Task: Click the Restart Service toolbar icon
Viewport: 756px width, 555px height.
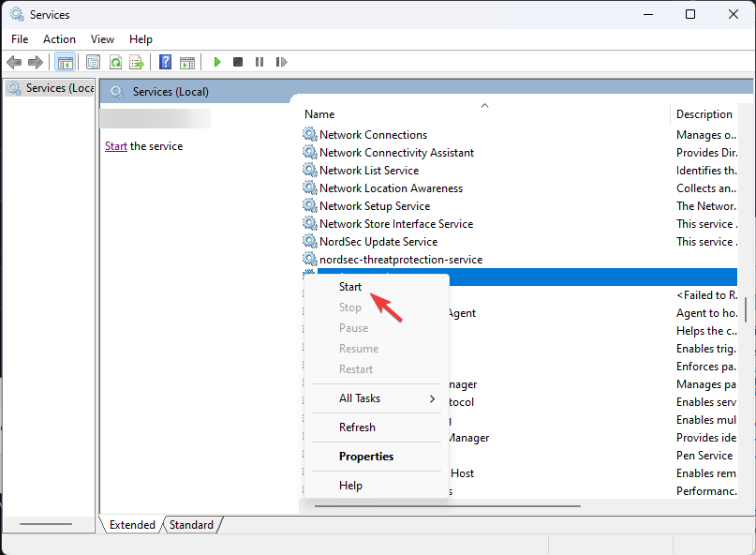Action: pyautogui.click(x=282, y=62)
